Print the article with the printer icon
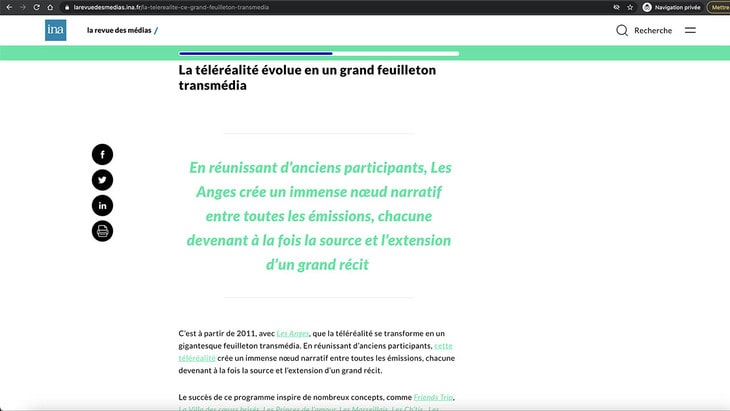The image size is (730, 411). pyautogui.click(x=102, y=231)
